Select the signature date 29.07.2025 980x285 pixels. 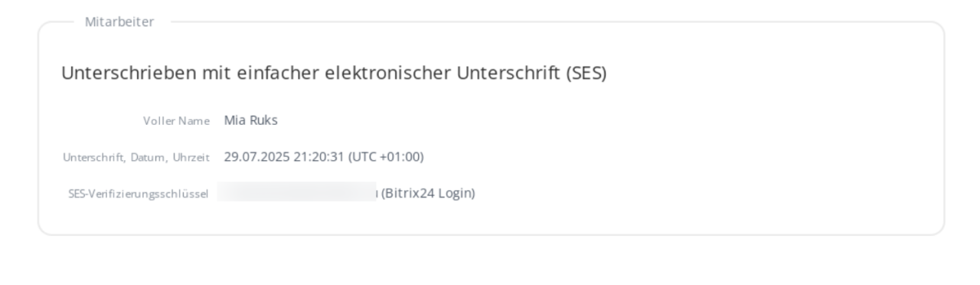pyautogui.click(x=256, y=157)
